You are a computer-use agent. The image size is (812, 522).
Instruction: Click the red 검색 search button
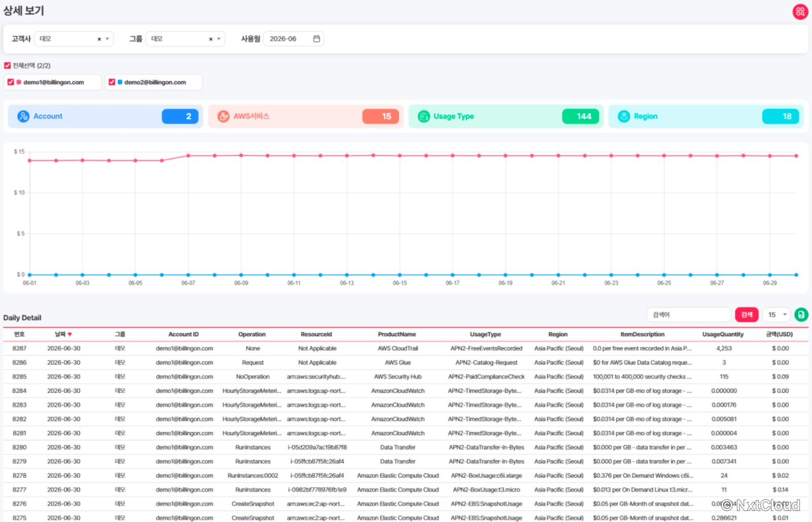[747, 315]
